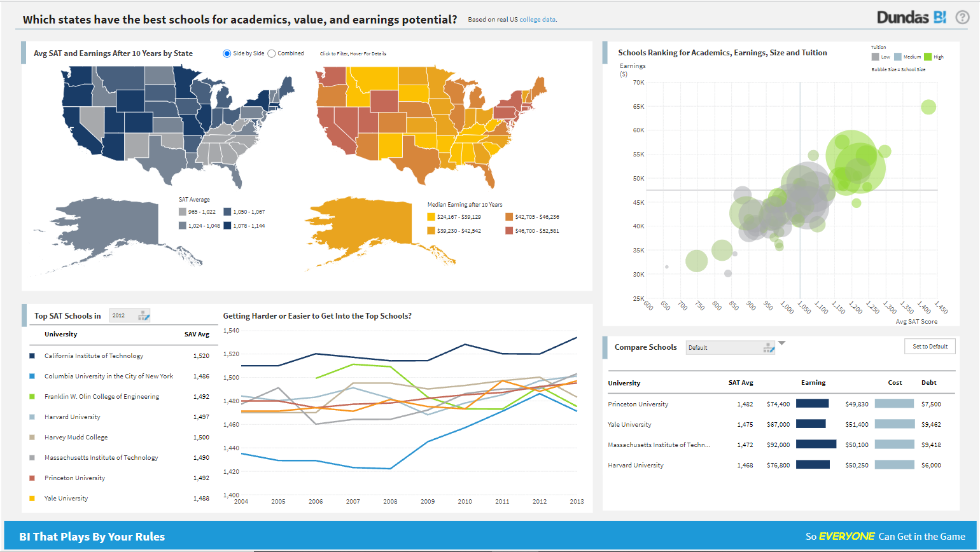The image size is (980, 552).
Task: Open the Default compare schools dropdown
Action: click(x=731, y=347)
